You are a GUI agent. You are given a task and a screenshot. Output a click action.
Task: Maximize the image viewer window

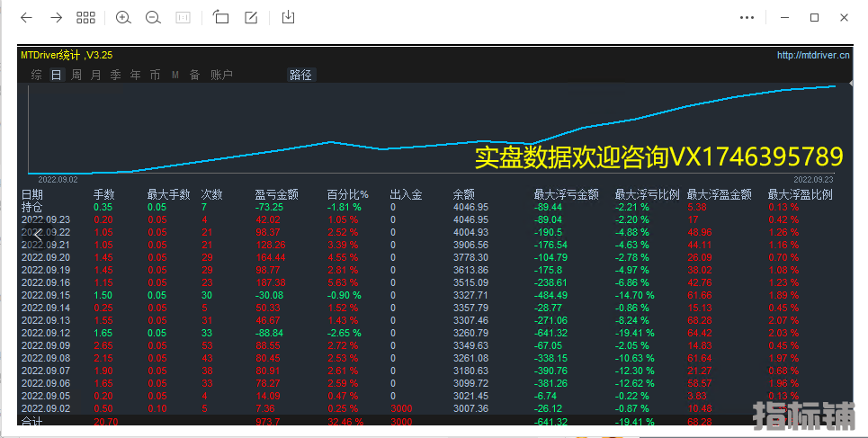click(814, 17)
